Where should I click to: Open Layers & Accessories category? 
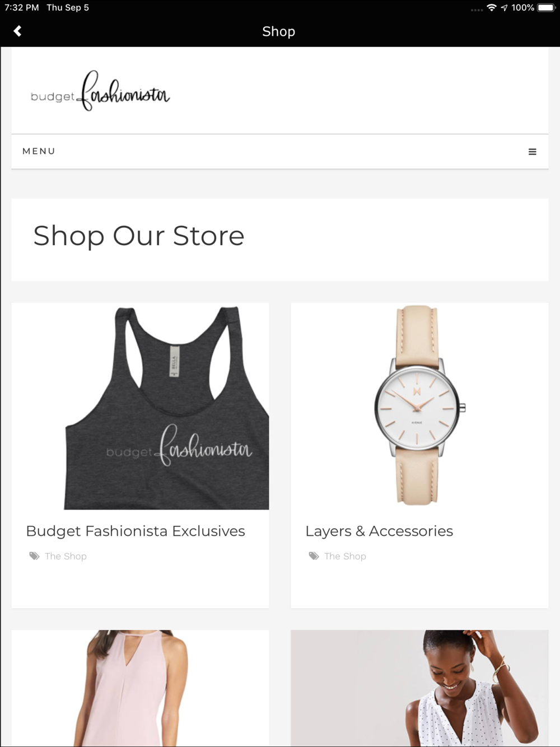[379, 531]
